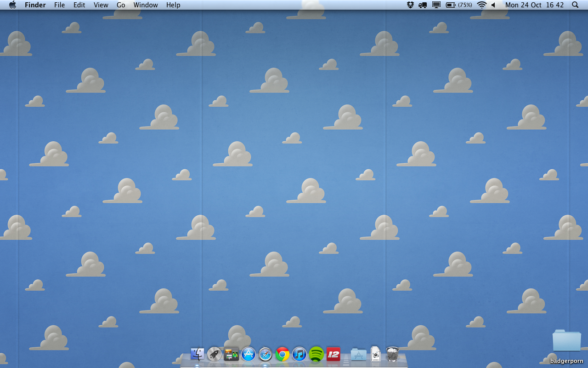Viewport: 588px width, 368px height.
Task: Expand the Applications folder stack in dock
Action: coord(358,354)
